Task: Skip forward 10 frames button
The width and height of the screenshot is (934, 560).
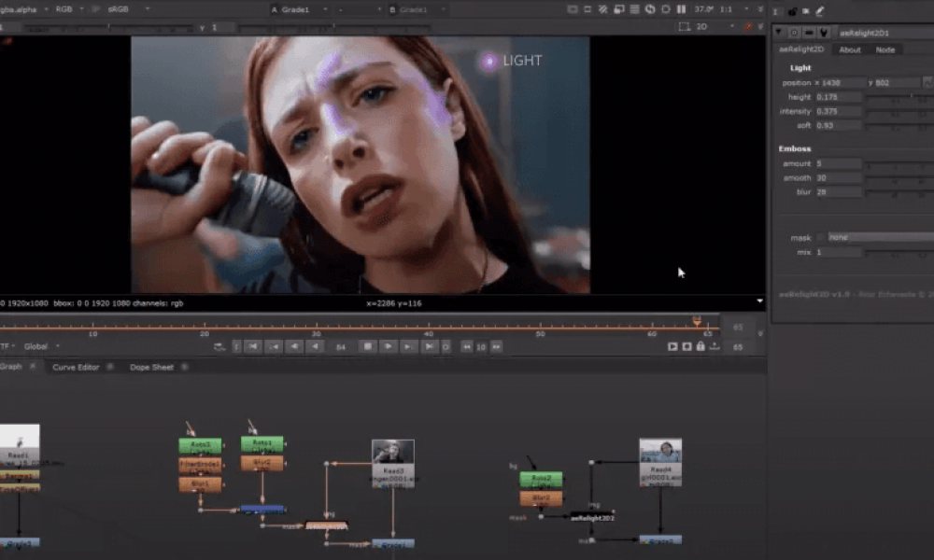Action: click(x=496, y=346)
